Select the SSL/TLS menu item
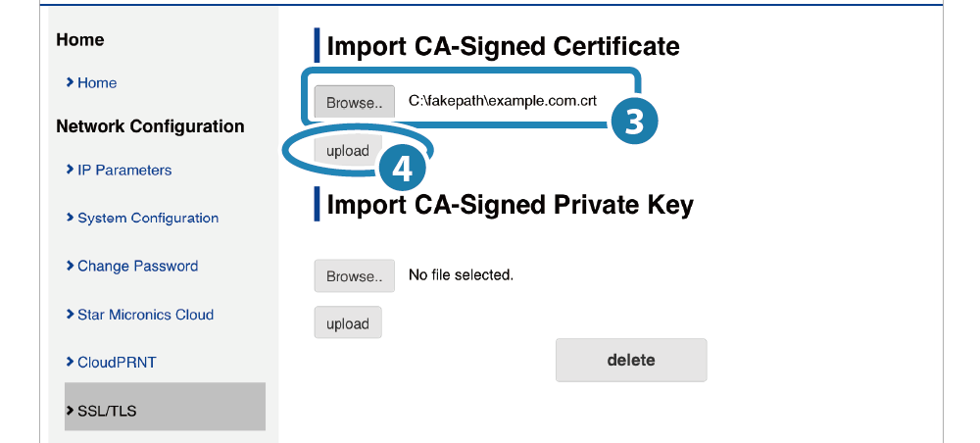The image size is (980, 443). click(x=165, y=407)
